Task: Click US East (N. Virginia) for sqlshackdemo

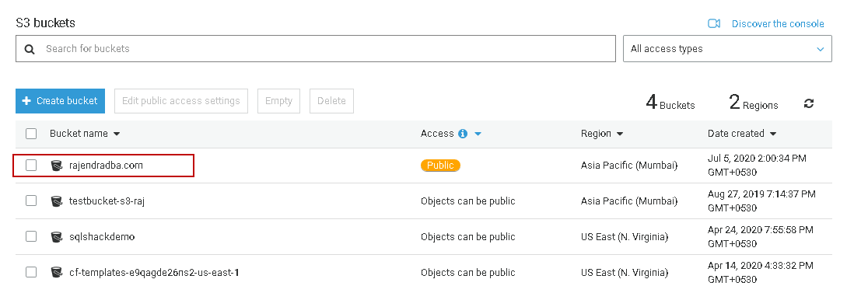Action: pyautogui.click(x=625, y=237)
